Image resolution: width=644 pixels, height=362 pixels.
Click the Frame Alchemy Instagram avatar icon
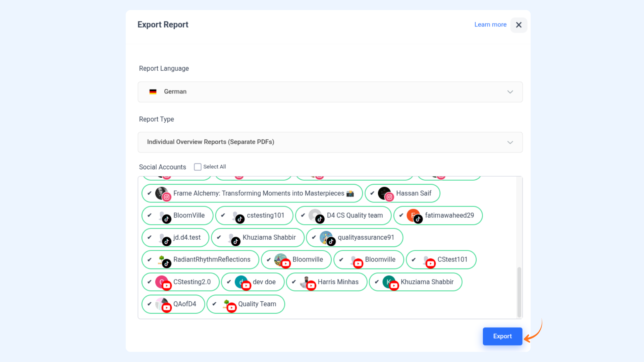point(162,193)
